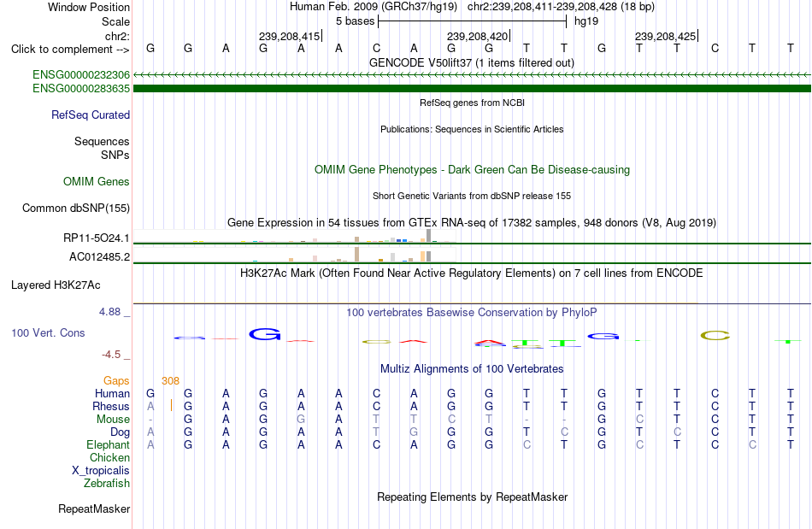Click the chr2: ruler label
The height and width of the screenshot is (529, 812).
tap(117, 36)
